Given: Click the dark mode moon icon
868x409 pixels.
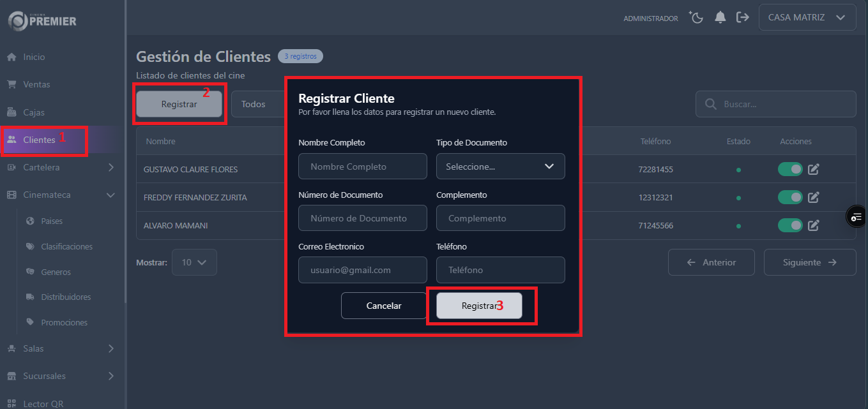Looking at the screenshot, I should pos(696,17).
